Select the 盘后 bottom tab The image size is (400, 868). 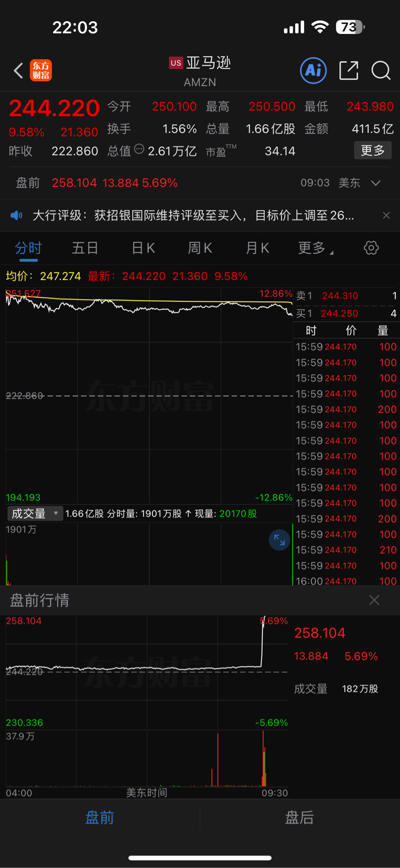tap(299, 817)
